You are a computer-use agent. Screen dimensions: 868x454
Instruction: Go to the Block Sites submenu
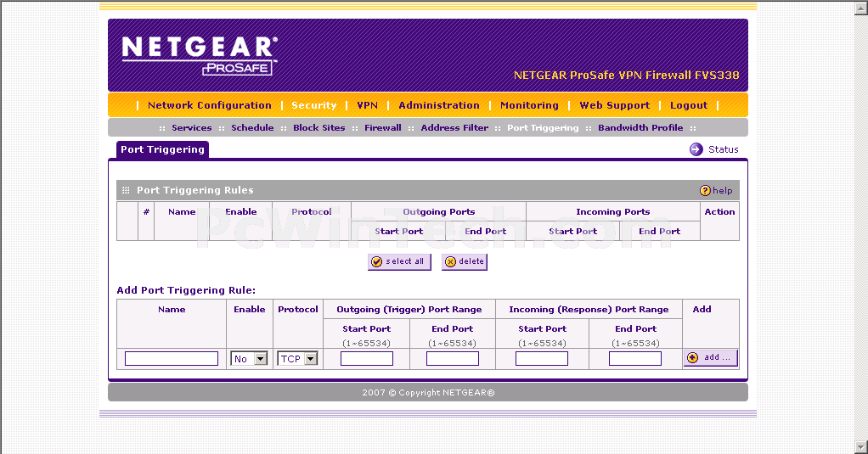(x=318, y=128)
